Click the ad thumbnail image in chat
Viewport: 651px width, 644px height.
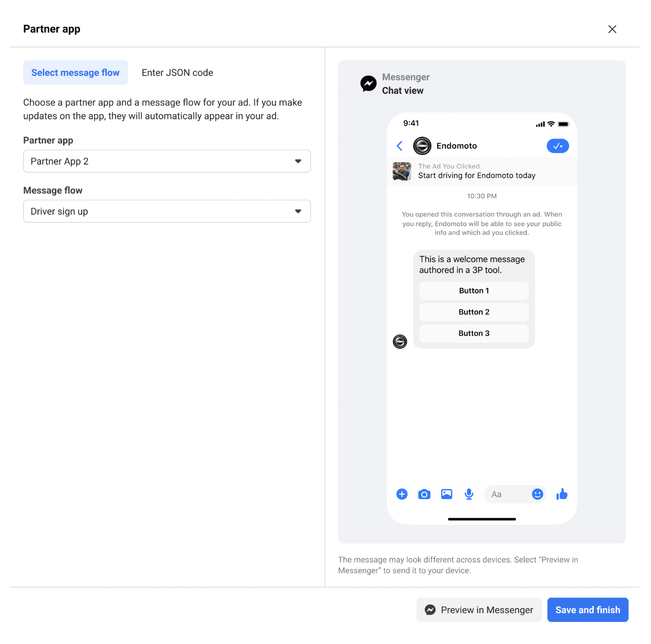pos(402,171)
